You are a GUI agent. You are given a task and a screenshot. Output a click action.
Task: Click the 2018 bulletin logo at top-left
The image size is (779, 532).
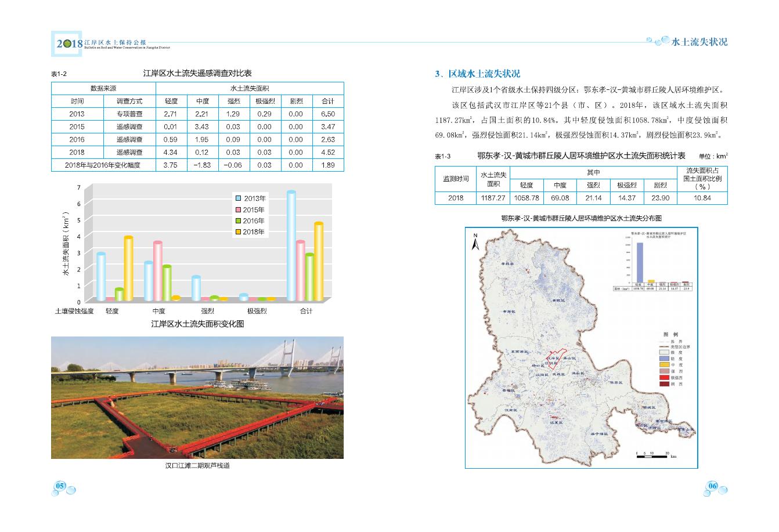[x=67, y=44]
